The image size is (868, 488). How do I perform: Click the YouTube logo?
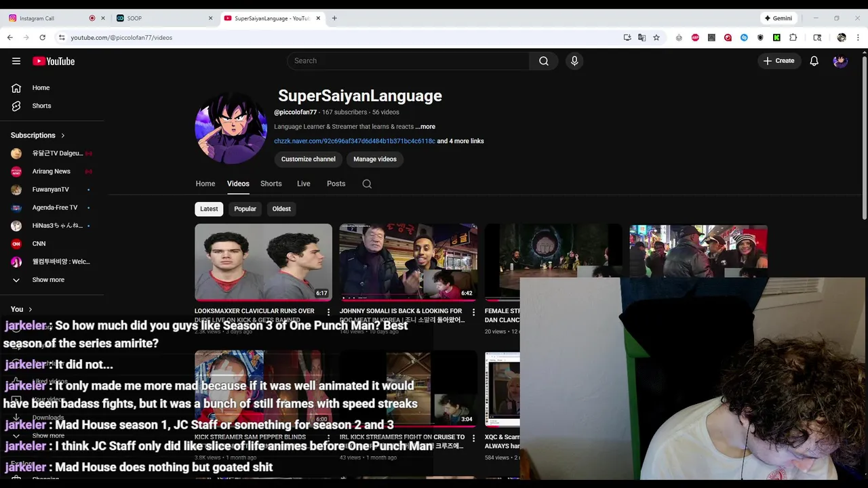(54, 61)
